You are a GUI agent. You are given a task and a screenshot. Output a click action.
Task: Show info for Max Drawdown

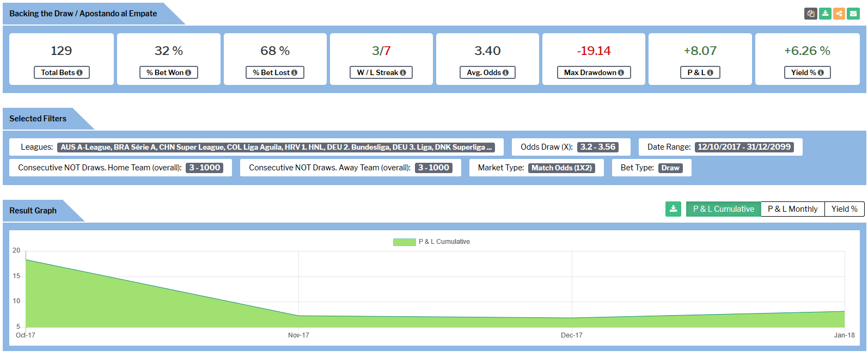(621, 72)
